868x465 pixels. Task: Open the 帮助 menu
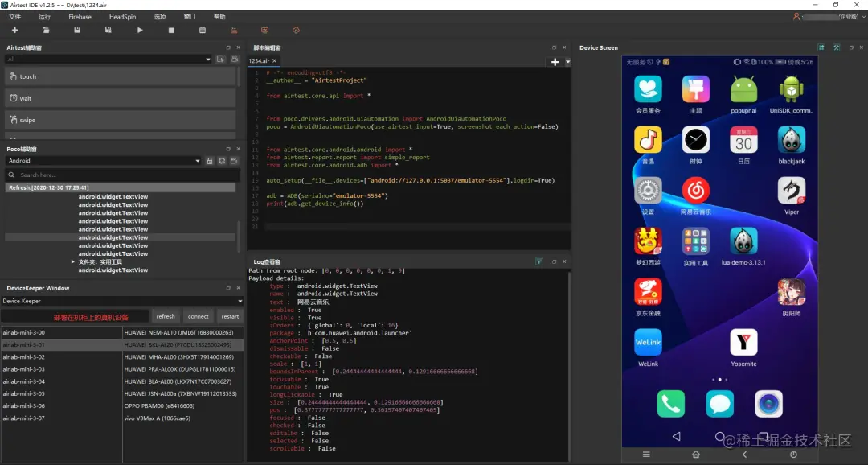point(219,17)
